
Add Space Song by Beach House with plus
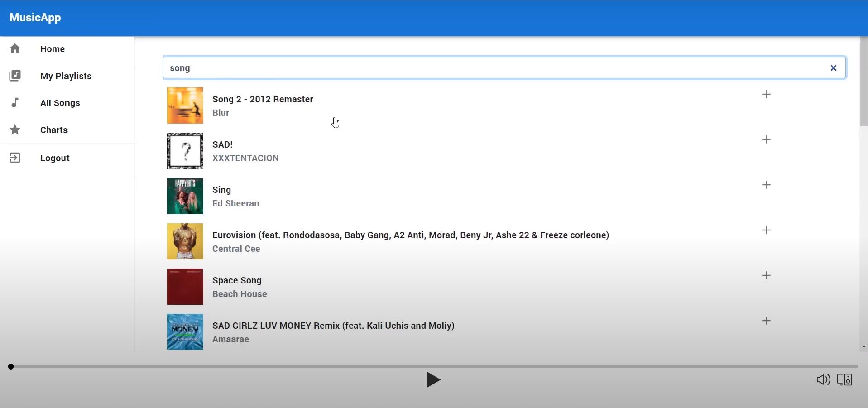(766, 275)
